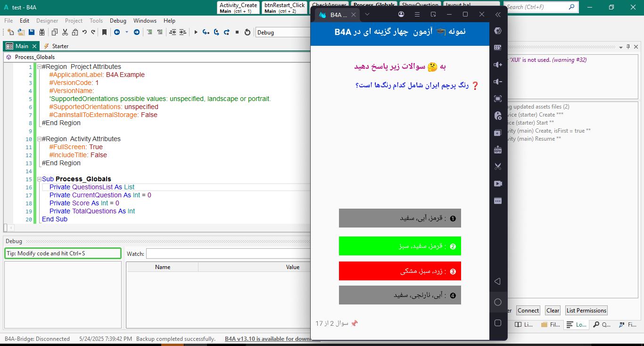The image size is (644, 346).
Task: Click emulator sidebar volume down icon
Action: point(498,82)
